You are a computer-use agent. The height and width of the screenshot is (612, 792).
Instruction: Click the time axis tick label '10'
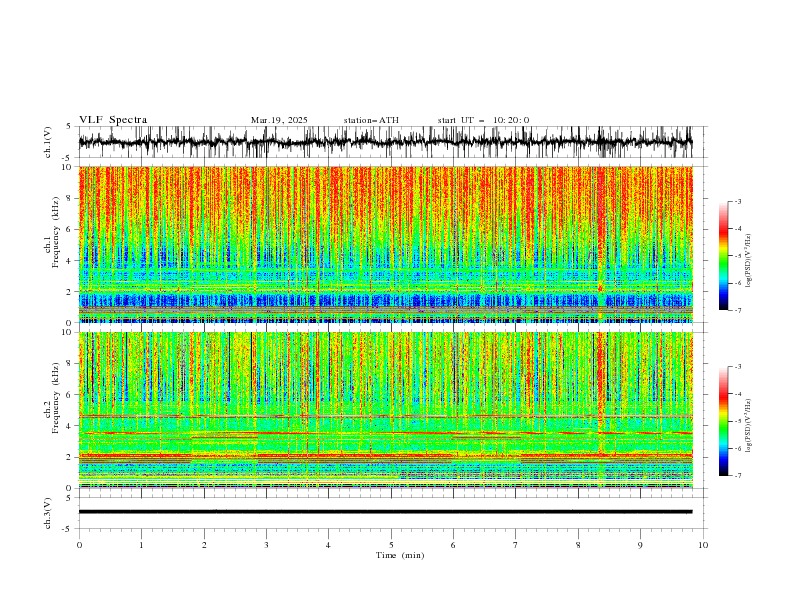[703, 545]
